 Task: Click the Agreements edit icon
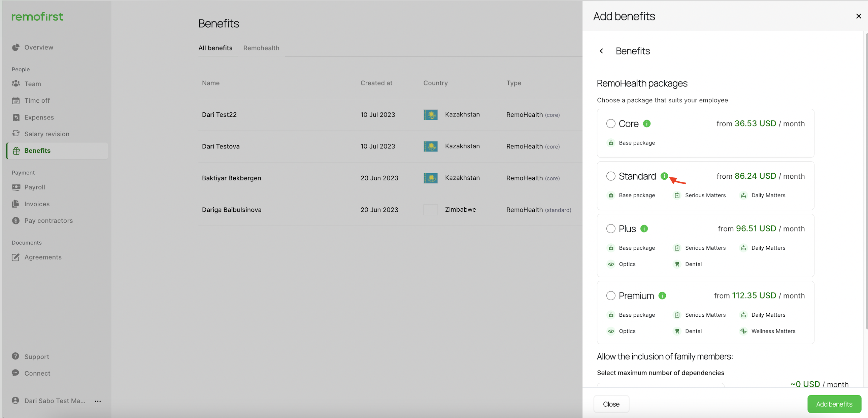pos(15,257)
